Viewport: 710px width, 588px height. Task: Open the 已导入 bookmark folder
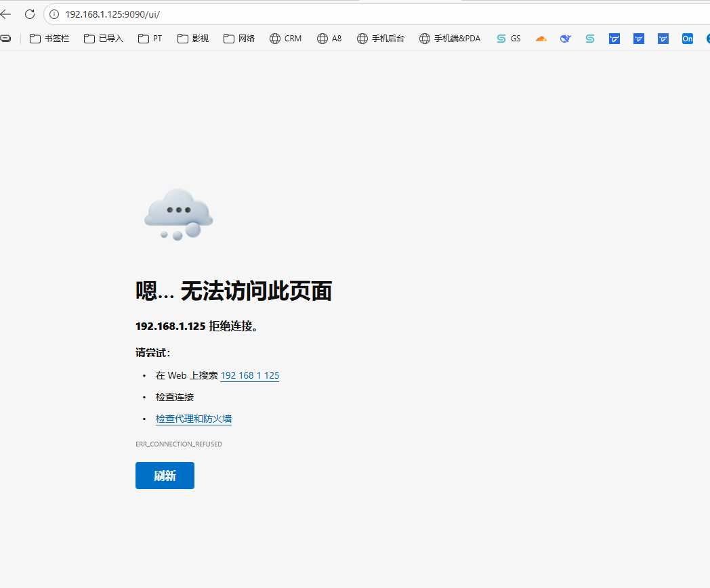pos(102,39)
